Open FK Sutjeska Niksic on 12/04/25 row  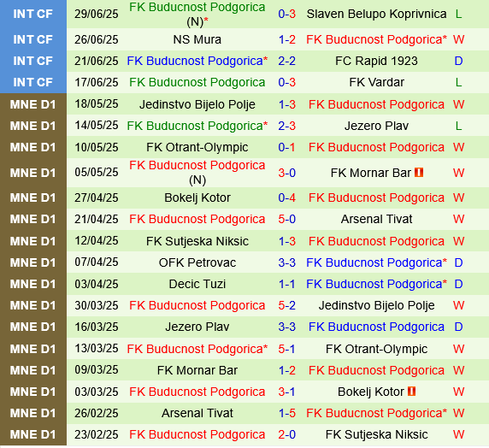[x=197, y=241]
